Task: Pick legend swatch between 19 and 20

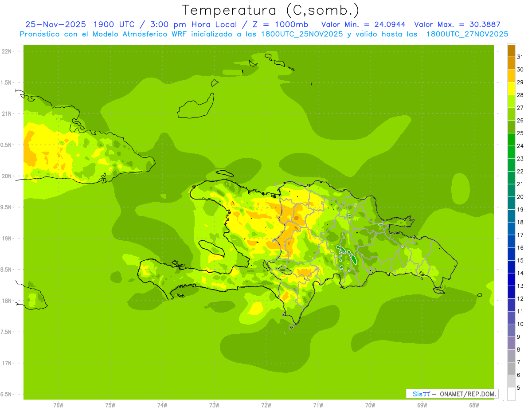Action: pyautogui.click(x=511, y=203)
